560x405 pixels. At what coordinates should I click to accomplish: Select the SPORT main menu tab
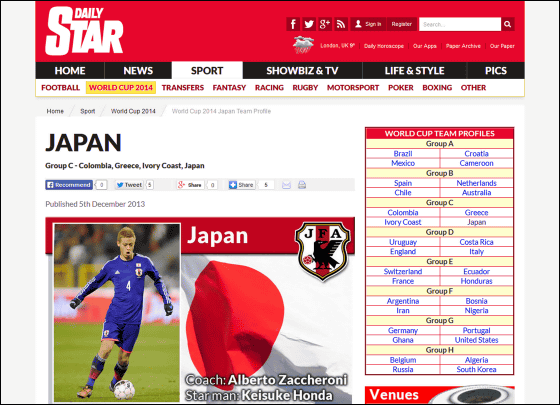pos(207,71)
